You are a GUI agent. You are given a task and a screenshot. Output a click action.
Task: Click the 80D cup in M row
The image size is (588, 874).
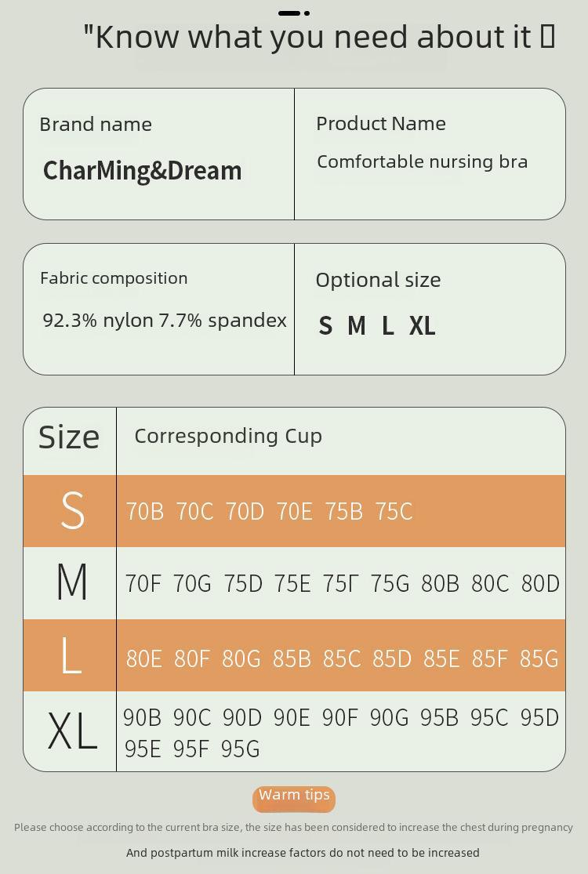[x=540, y=584]
